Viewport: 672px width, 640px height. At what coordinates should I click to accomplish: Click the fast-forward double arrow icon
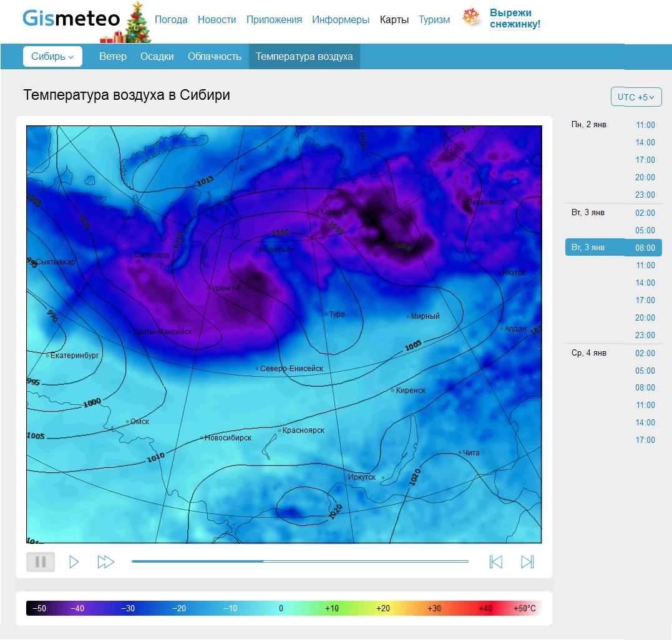click(106, 562)
